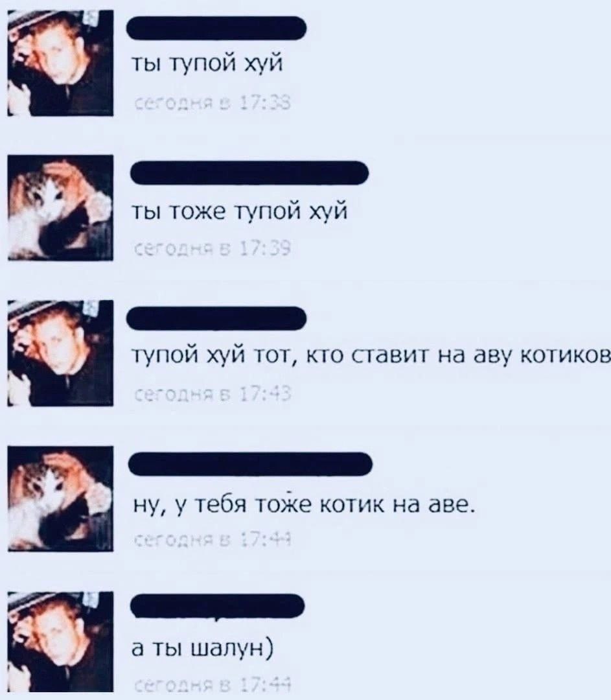Click timestamp "сегодня в 17:38"
611x700 pixels.
tap(213, 104)
